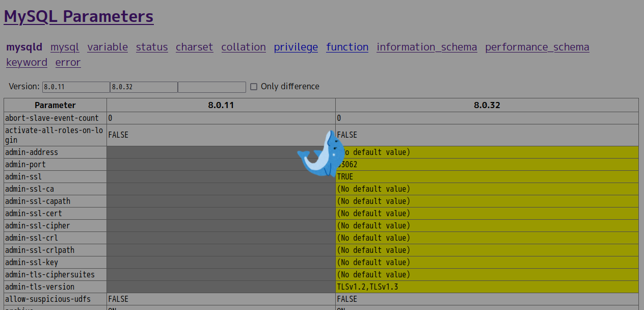Select the activate-all-roles-on-login parameter cell

click(55, 135)
